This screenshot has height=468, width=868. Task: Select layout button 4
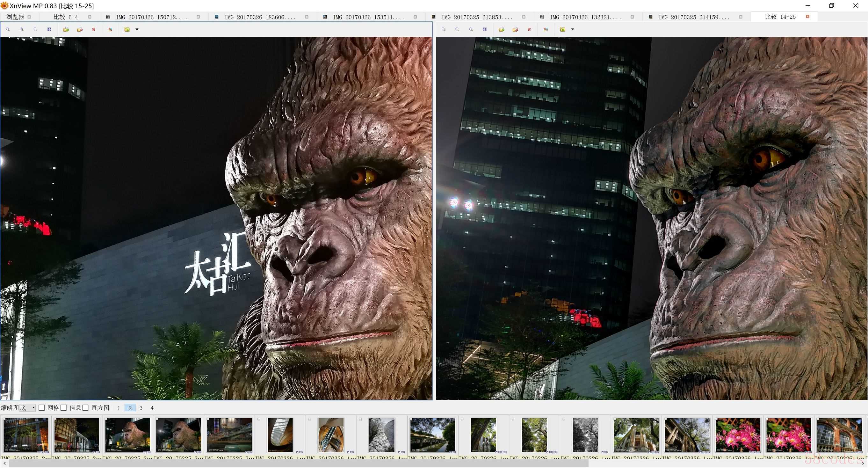point(152,408)
